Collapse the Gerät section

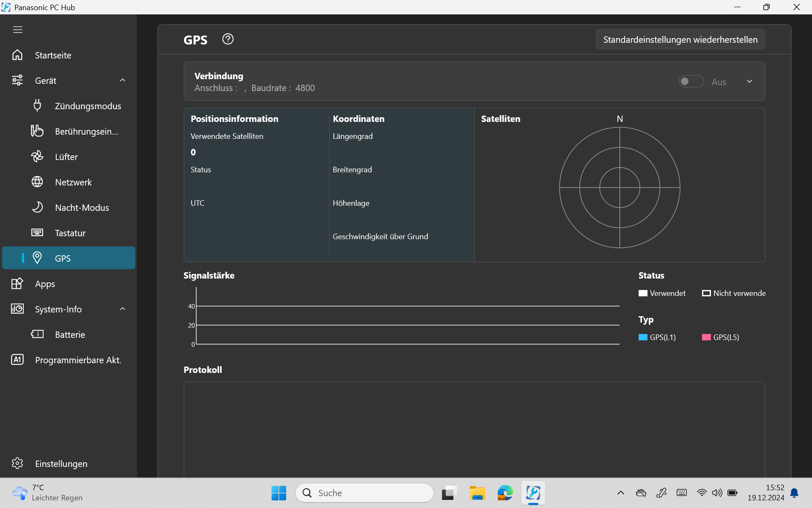(123, 80)
